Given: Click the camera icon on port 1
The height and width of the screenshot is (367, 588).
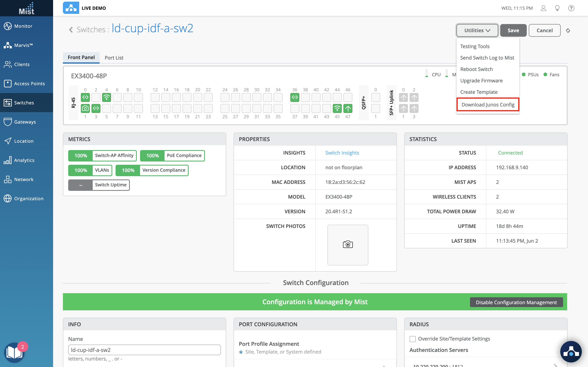Looking at the screenshot, I should 85,108.
